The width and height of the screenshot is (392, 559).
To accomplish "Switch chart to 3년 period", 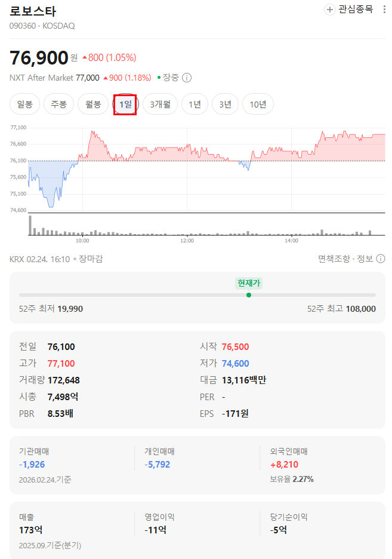I will [225, 105].
